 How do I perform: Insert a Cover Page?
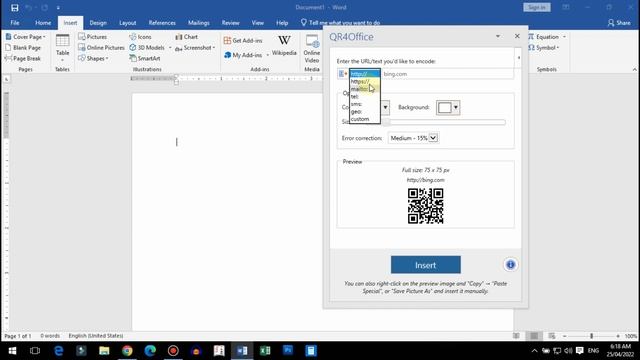tap(25, 37)
